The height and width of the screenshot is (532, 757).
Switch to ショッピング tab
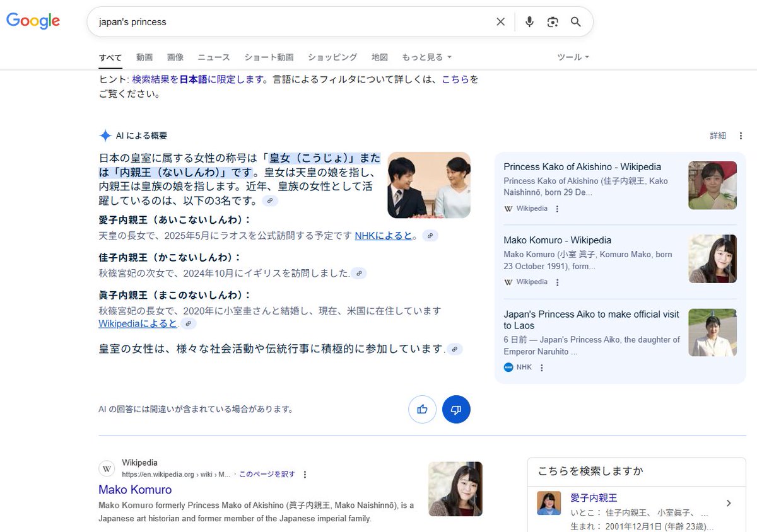coord(332,57)
